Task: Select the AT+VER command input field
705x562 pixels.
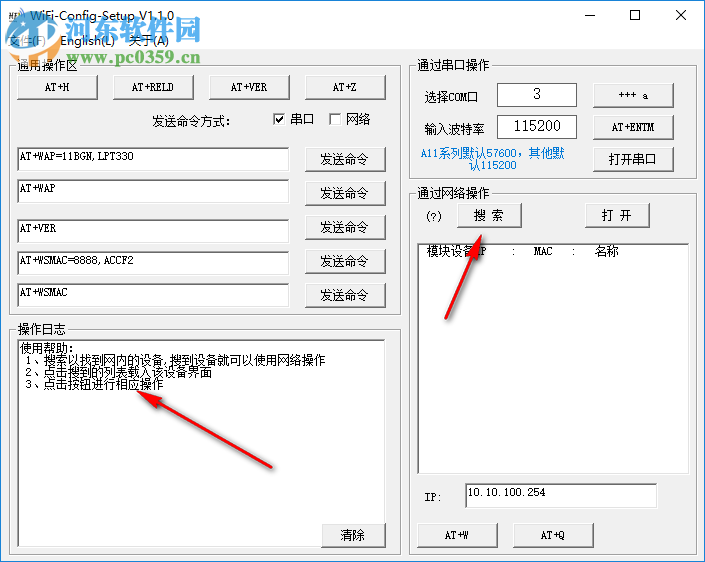Action: 153,231
